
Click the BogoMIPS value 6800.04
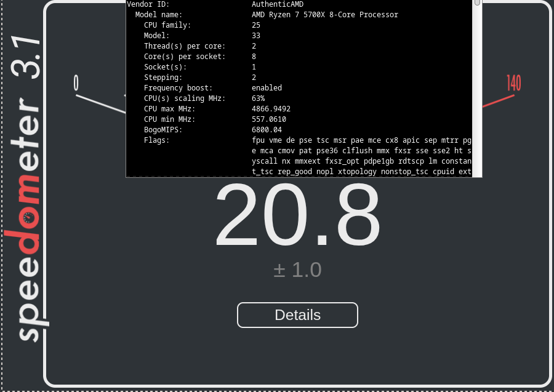(267, 130)
